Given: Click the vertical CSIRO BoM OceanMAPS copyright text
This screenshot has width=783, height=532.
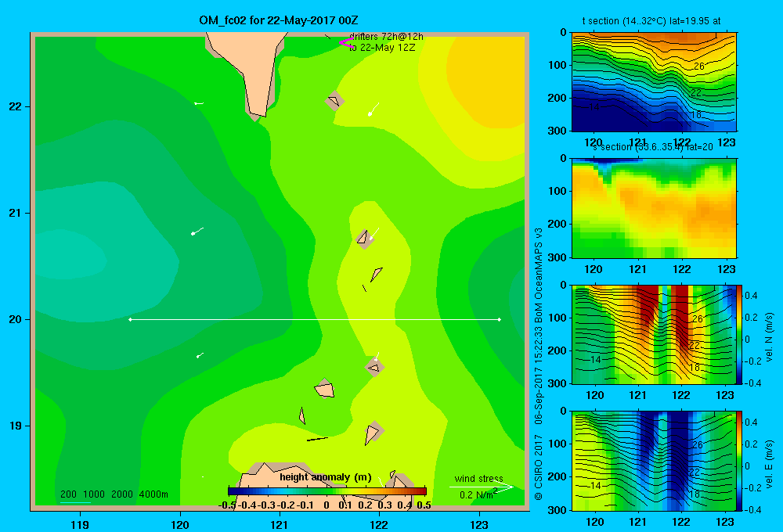Looking at the screenshot, I should pos(539,364).
